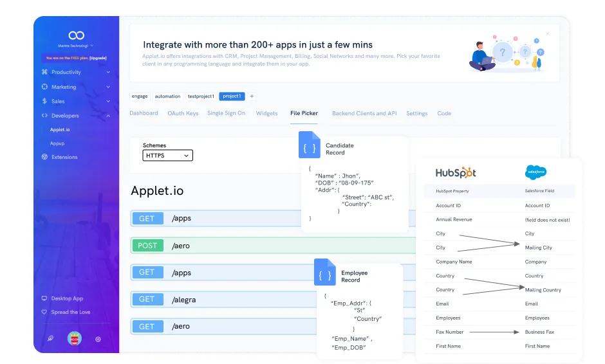Expand the Sales menu chevron
The width and height of the screenshot is (605, 364).
coord(108,101)
